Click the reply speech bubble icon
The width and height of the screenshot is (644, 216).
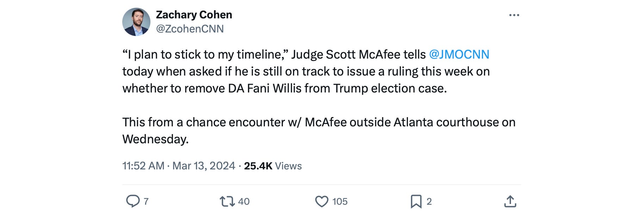tap(133, 201)
